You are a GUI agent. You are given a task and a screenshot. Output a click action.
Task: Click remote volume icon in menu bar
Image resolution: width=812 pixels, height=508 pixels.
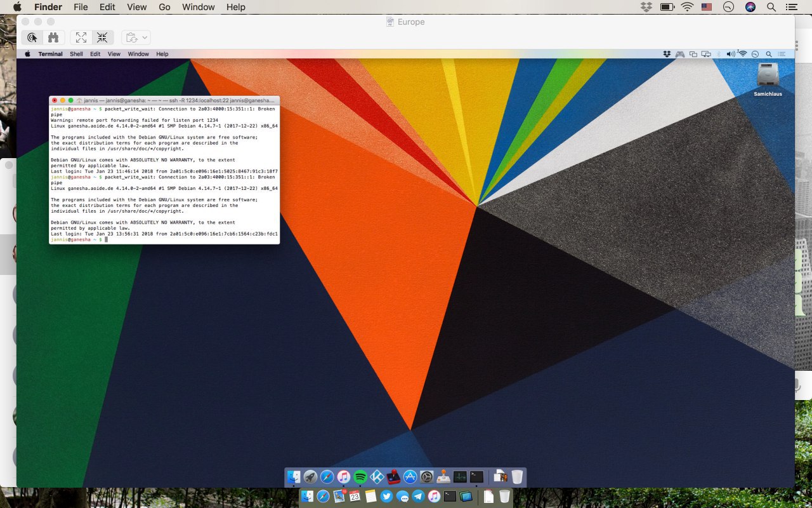coord(730,54)
